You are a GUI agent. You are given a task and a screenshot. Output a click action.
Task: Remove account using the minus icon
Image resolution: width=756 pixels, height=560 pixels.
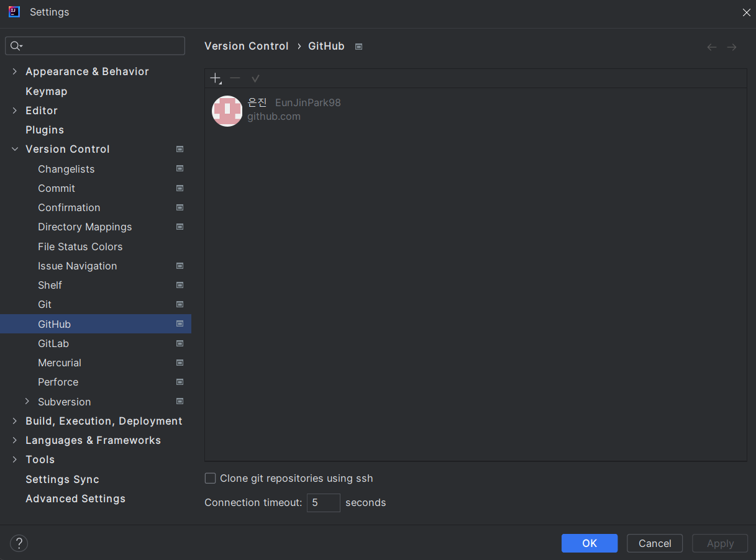point(235,78)
